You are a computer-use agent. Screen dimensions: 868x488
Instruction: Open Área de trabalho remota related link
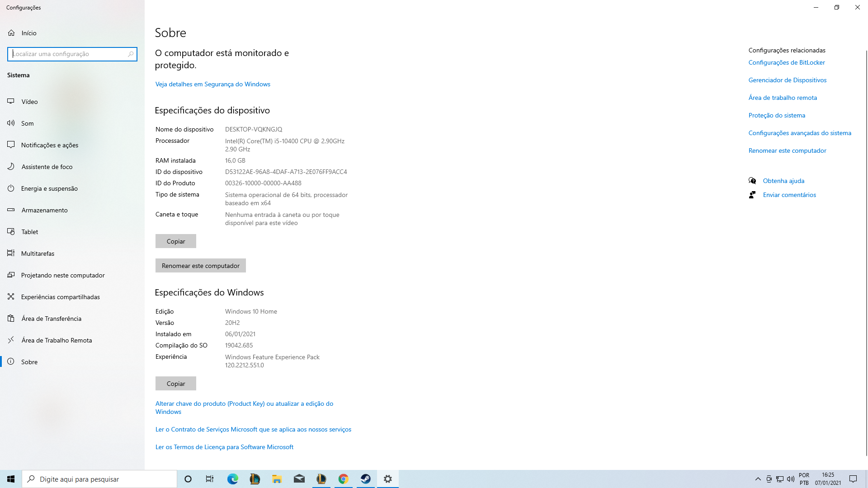[783, 98]
